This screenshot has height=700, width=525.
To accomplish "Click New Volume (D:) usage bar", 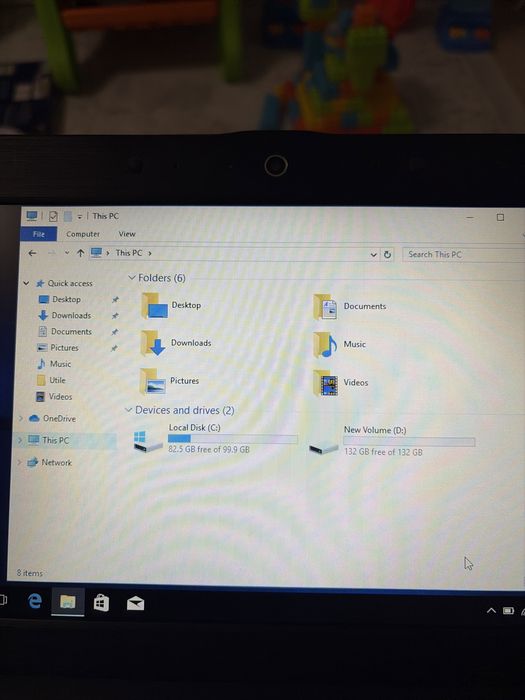I will pyautogui.click(x=409, y=442).
